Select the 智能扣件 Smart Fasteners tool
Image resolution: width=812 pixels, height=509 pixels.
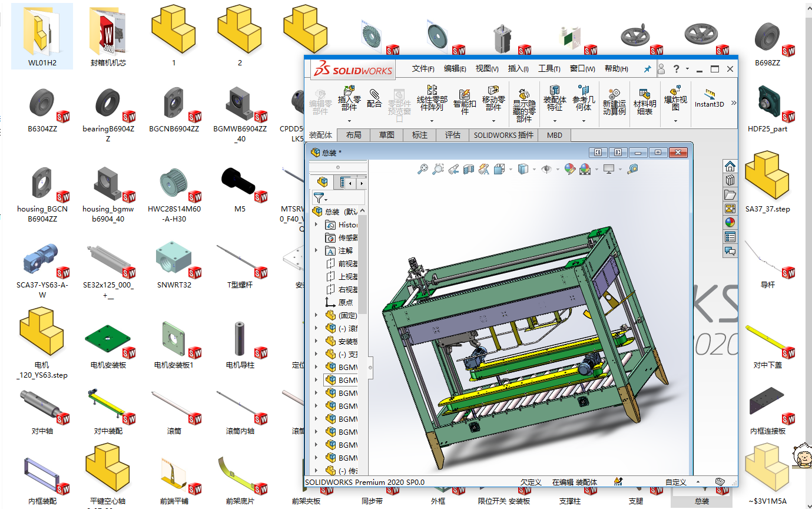pyautogui.click(x=464, y=98)
